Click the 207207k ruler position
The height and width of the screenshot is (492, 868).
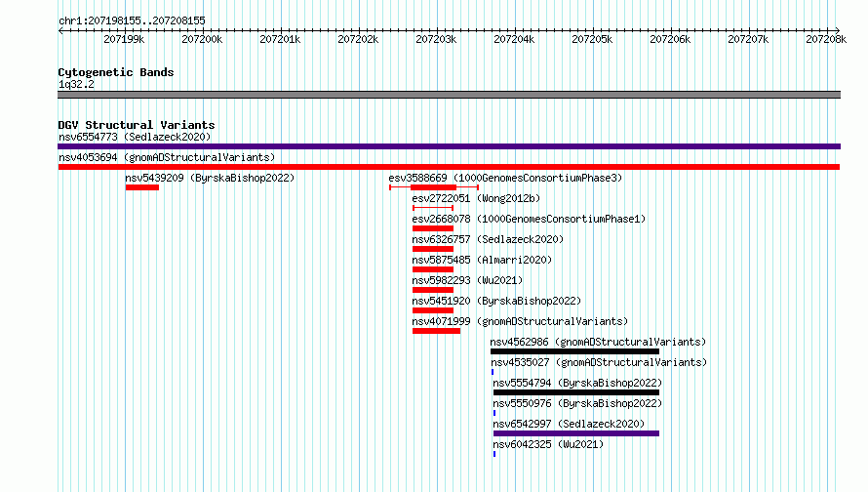(x=748, y=39)
